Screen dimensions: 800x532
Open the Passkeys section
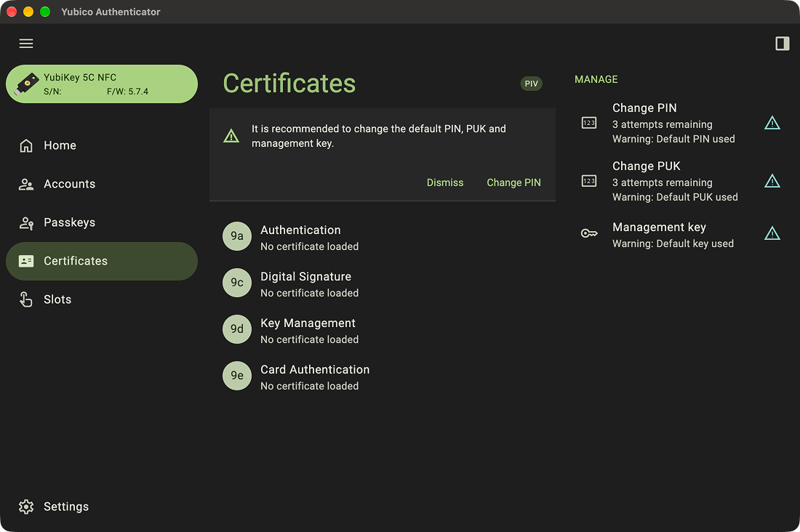102,223
